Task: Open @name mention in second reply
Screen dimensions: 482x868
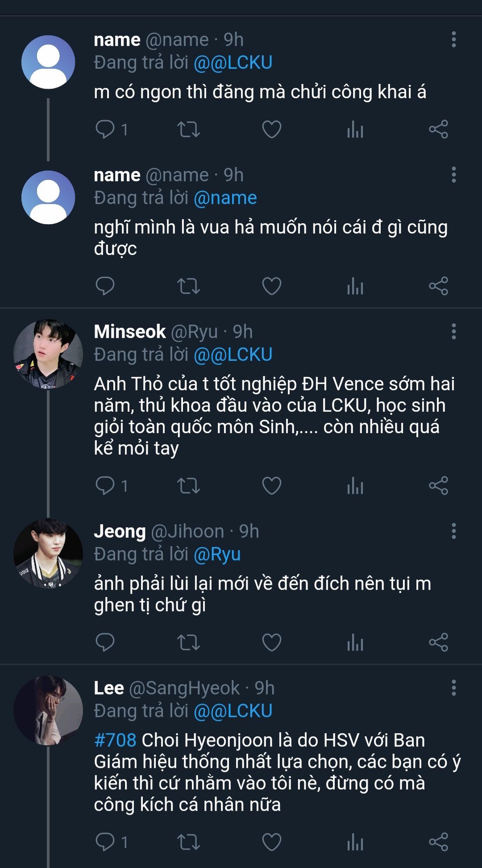Action: coord(225,198)
